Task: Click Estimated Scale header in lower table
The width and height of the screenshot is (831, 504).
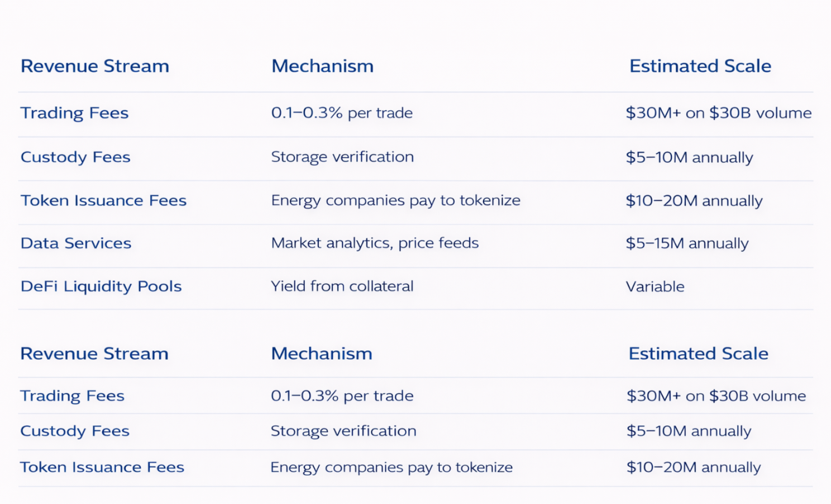Action: 698,354
